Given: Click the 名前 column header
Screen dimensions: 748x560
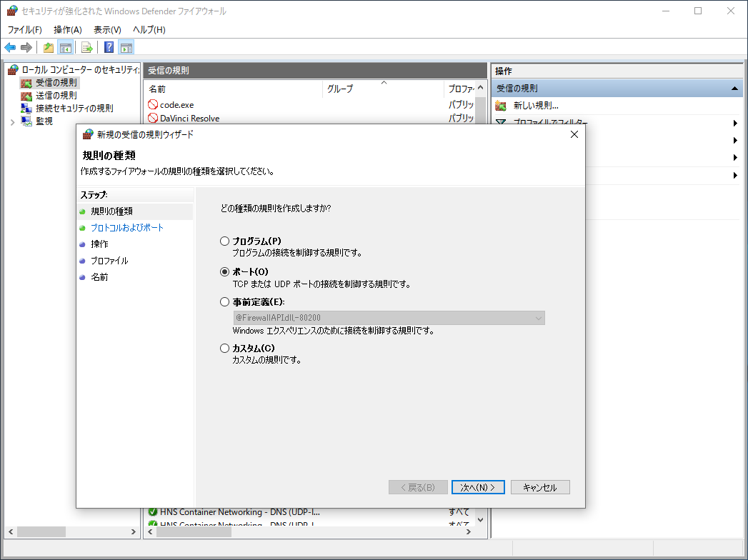Looking at the screenshot, I should coord(157,89).
